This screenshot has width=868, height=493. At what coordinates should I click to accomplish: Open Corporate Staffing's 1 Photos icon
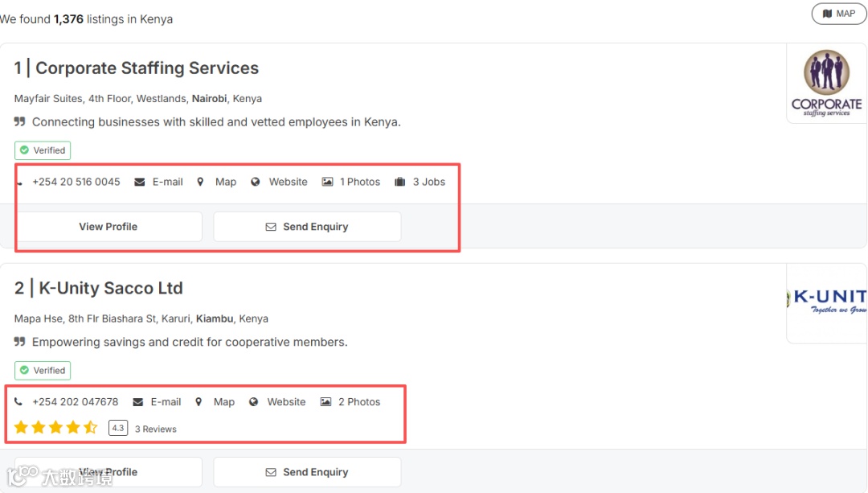tap(327, 182)
